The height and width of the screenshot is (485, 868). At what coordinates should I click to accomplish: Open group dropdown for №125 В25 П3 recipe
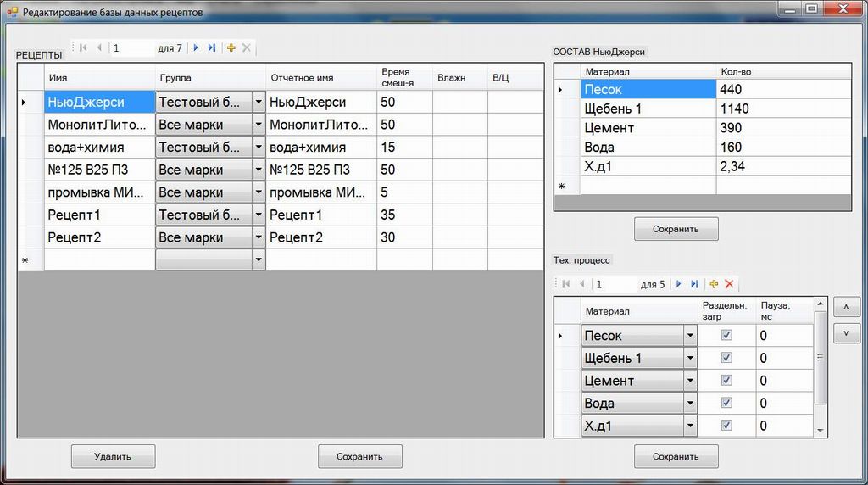click(259, 170)
